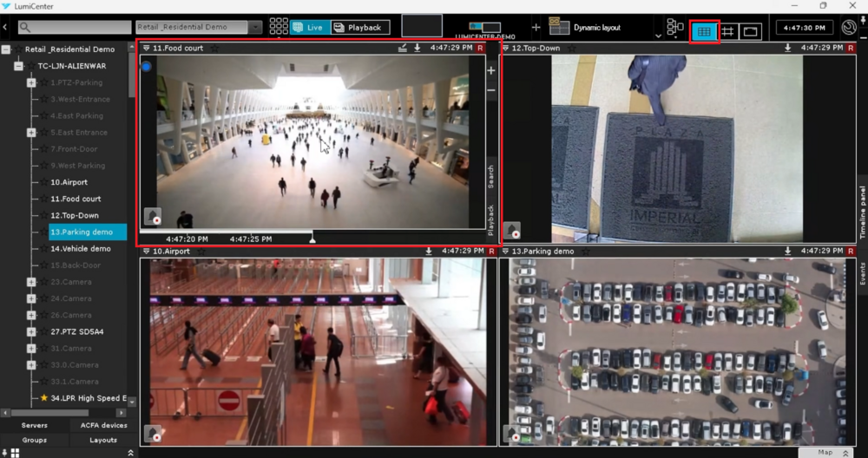Click the hash-style grid layout icon
Viewport: 868px width, 458px height.
(727, 31)
